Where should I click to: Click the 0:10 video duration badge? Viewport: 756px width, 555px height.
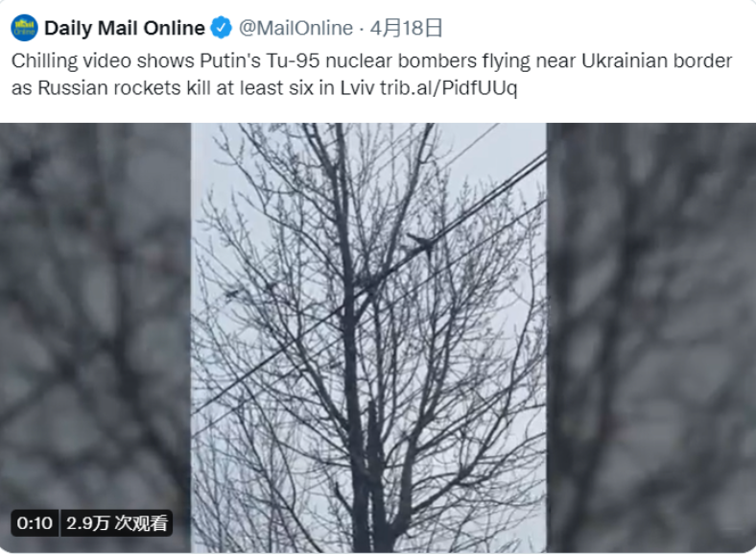click(35, 522)
